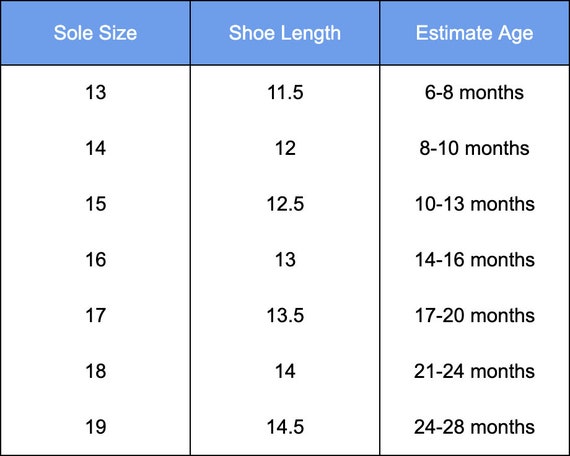Viewport: 570px width, 456px height.
Task: Click the Sole Size column header
Action: coord(95,33)
